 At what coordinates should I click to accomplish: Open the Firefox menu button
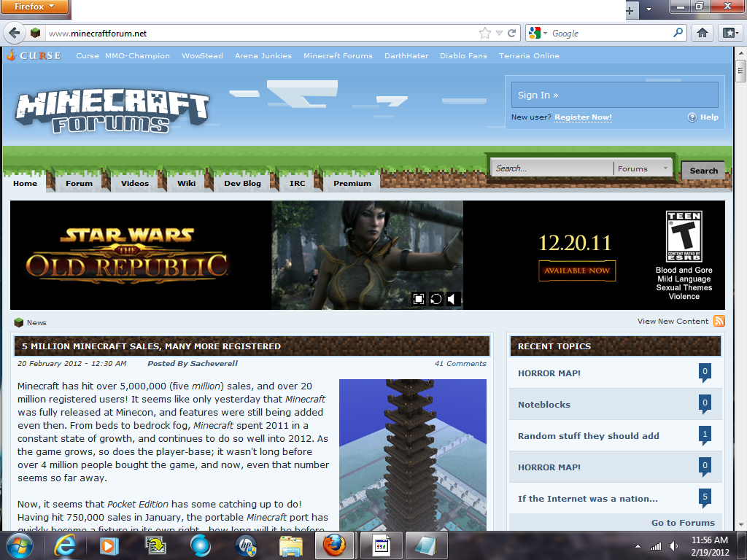(x=34, y=7)
